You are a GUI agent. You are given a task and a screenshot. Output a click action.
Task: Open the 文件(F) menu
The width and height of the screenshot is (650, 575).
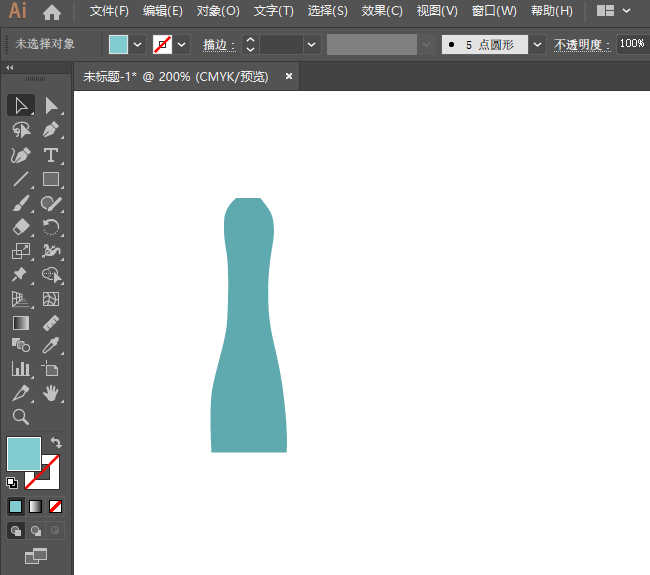pyautogui.click(x=109, y=11)
